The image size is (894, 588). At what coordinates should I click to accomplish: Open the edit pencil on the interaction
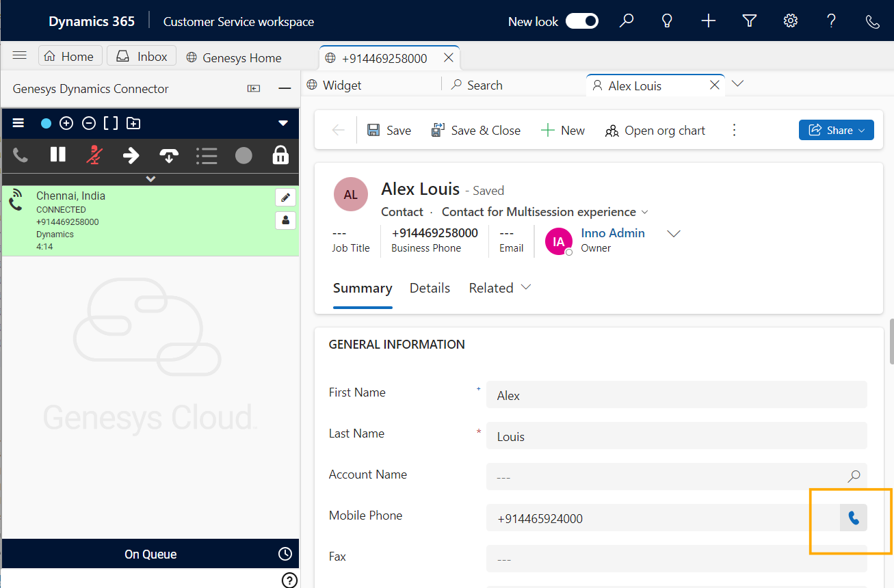285,198
